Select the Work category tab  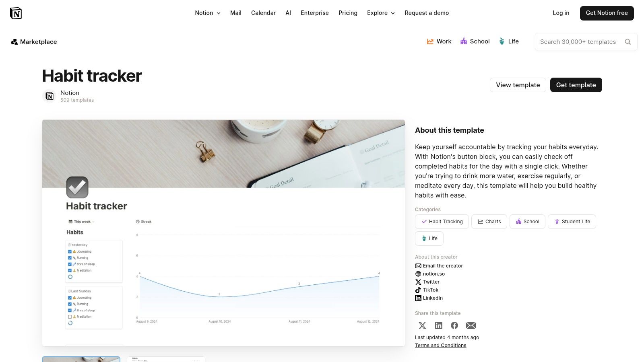coord(439,41)
